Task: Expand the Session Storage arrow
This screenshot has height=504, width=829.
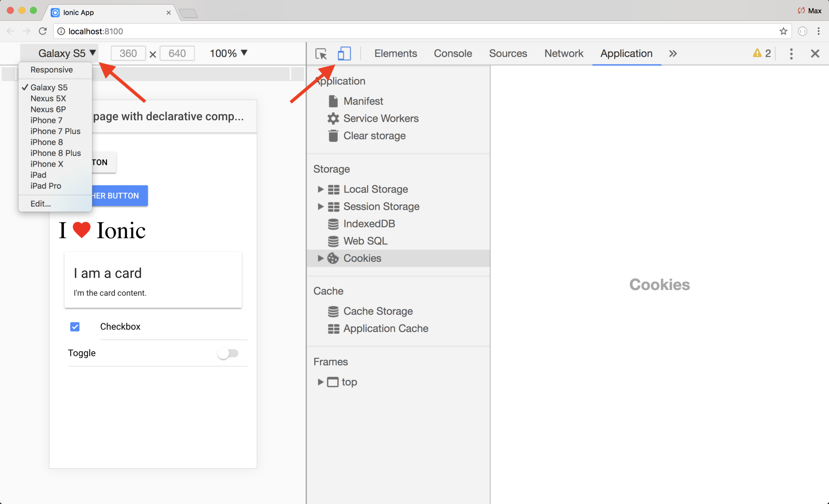Action: [x=320, y=206]
